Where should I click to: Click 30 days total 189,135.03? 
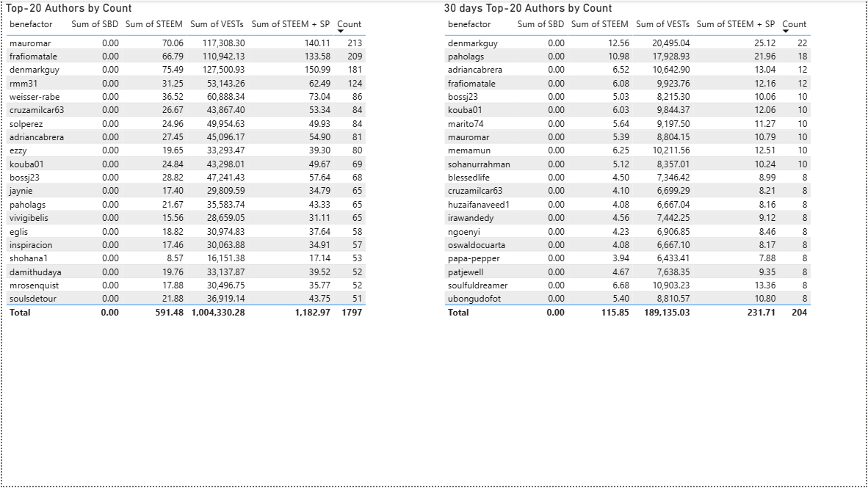click(667, 313)
